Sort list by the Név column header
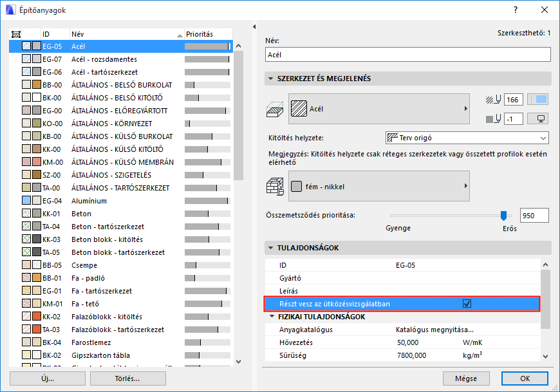 pyautogui.click(x=127, y=34)
